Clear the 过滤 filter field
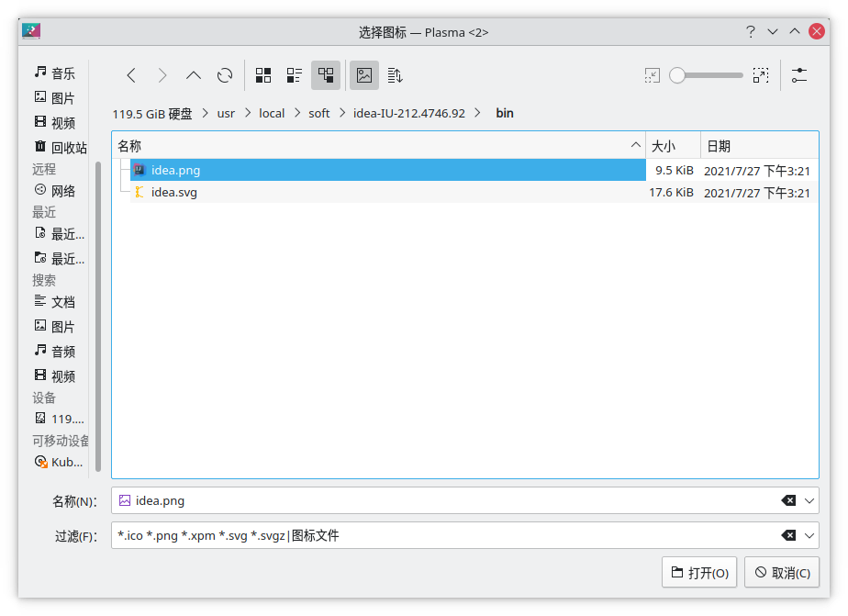The width and height of the screenshot is (848, 616). (x=788, y=535)
